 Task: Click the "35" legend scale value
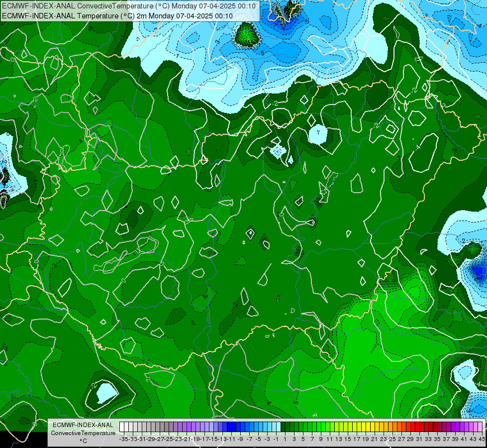tap(437, 439)
